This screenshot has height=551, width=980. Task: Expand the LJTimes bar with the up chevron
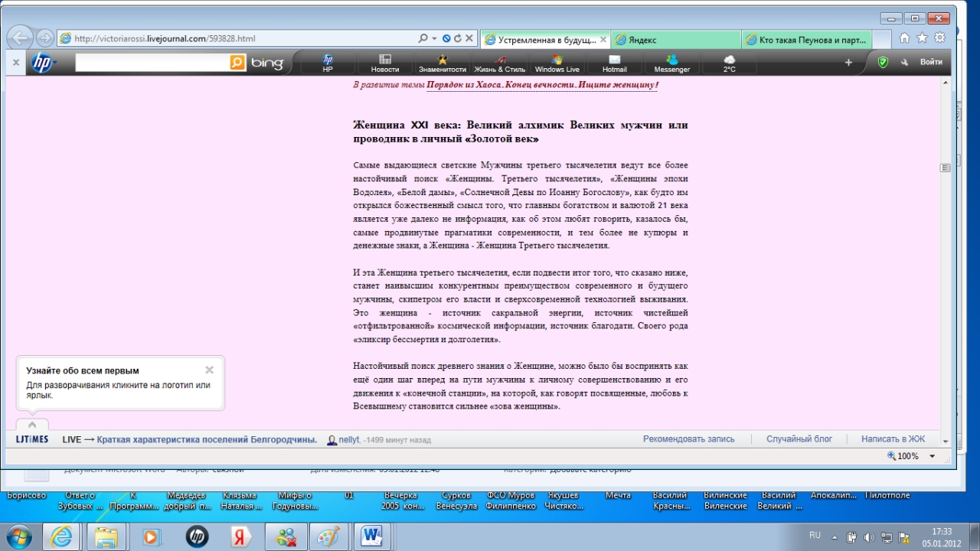point(32,425)
